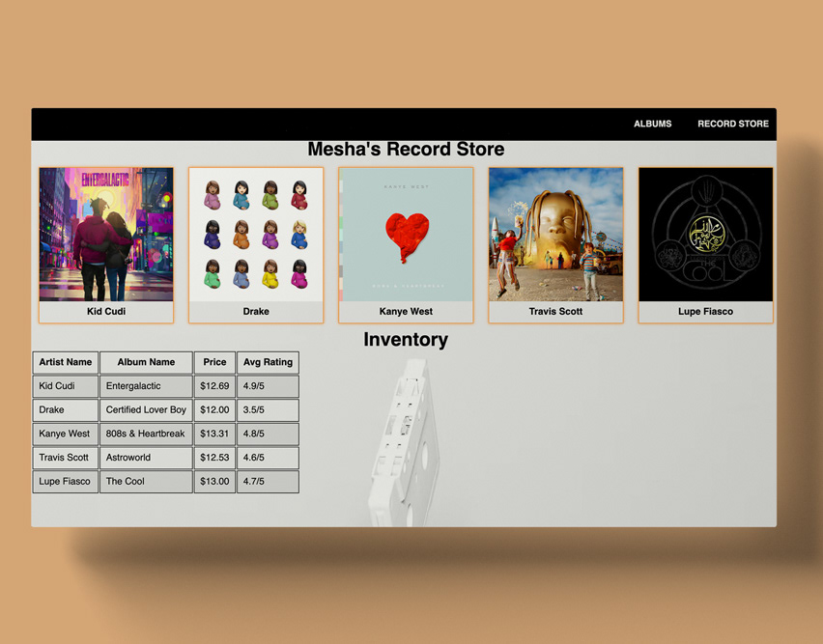Click the Inventory heading
Image resolution: width=823 pixels, height=644 pixels.
click(x=406, y=339)
